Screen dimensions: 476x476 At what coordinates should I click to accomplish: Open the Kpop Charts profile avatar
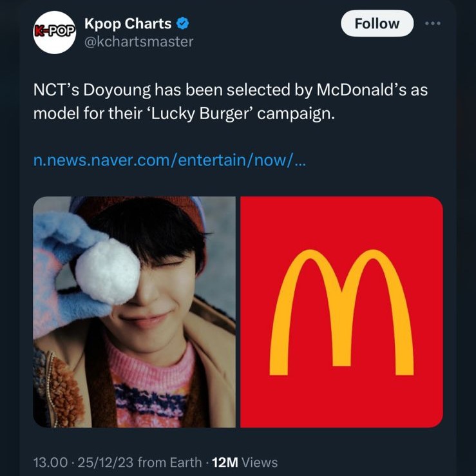coord(55,32)
